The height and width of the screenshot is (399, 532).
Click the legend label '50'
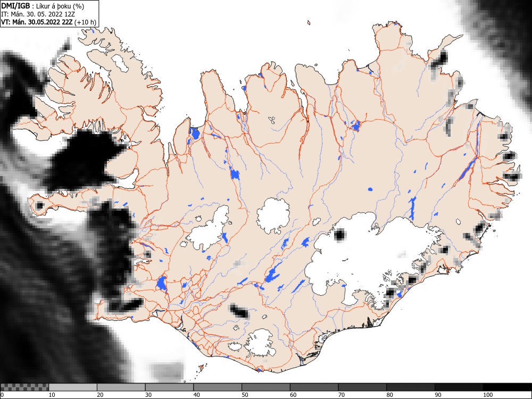tap(245, 395)
